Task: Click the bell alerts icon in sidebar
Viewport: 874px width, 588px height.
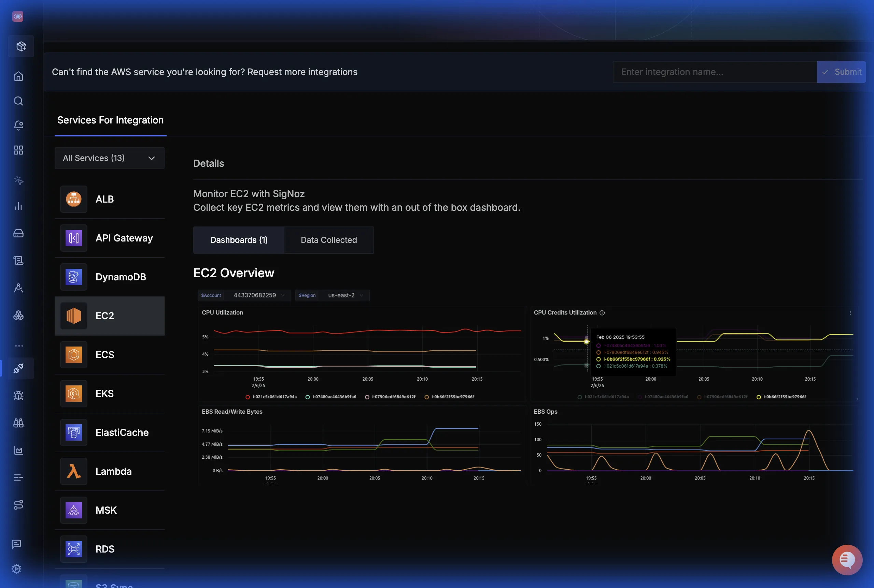Action: (18, 125)
